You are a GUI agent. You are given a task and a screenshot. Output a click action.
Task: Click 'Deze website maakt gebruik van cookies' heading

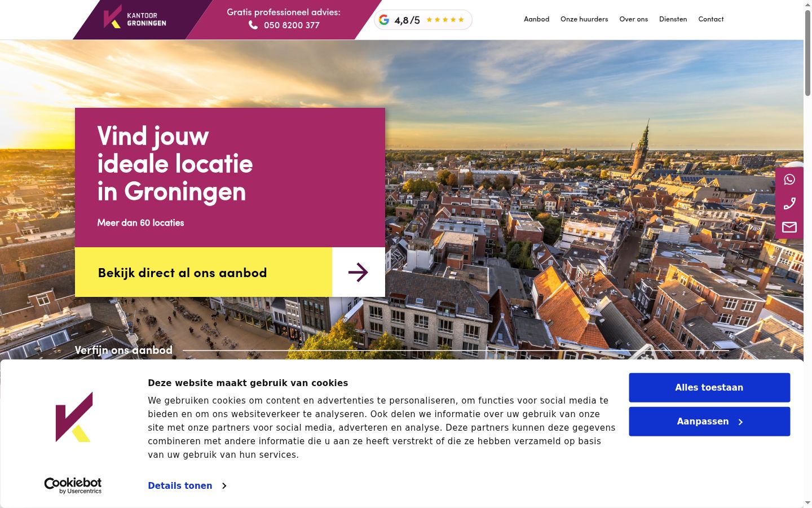(248, 383)
